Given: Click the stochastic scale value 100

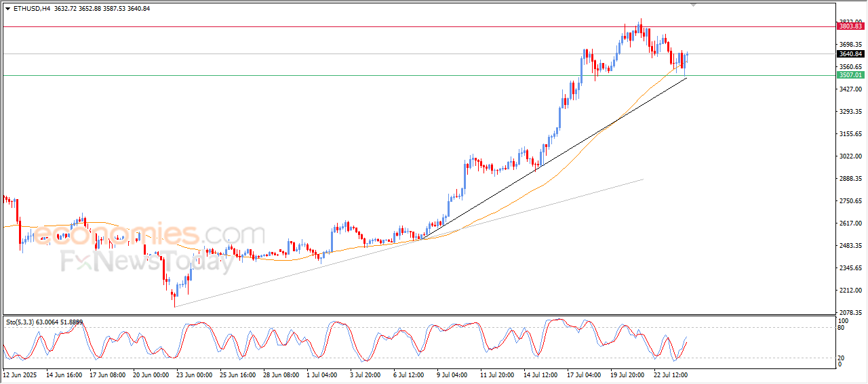Looking at the screenshot, I should coord(844,320).
